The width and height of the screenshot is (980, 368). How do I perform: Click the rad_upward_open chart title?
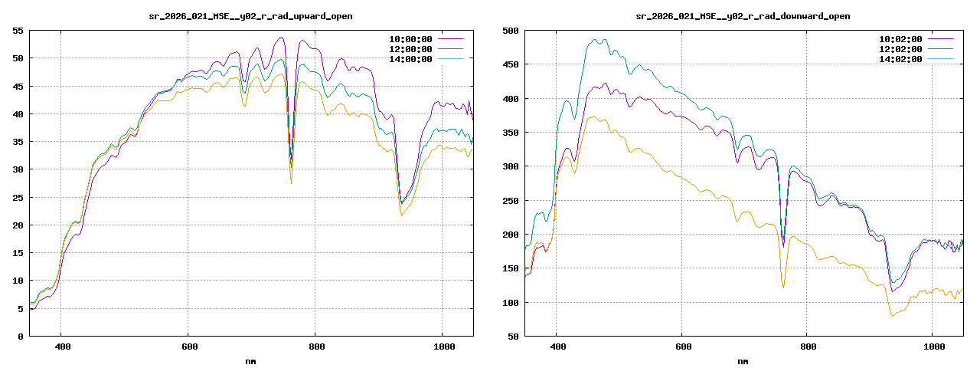(250, 16)
